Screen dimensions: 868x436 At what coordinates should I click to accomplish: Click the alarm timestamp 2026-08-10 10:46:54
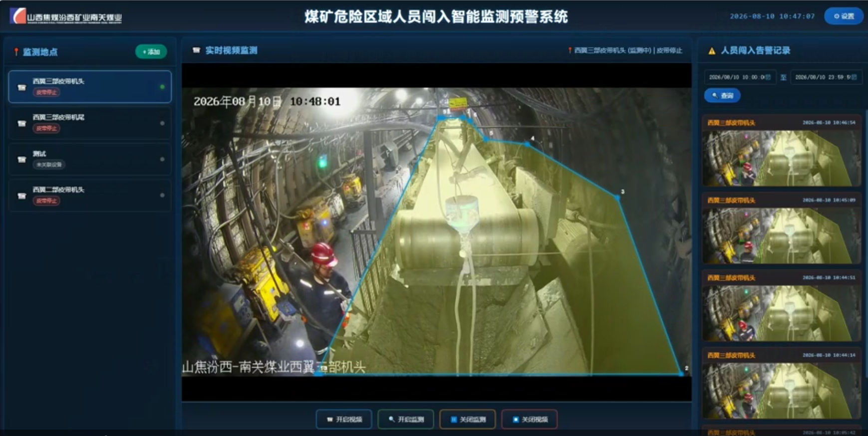point(829,122)
